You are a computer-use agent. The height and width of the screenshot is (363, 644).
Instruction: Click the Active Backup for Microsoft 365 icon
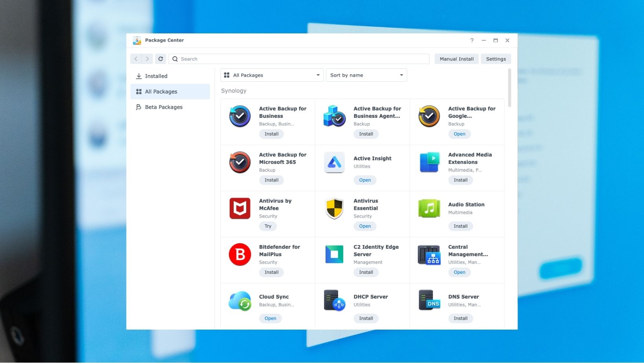[240, 162]
